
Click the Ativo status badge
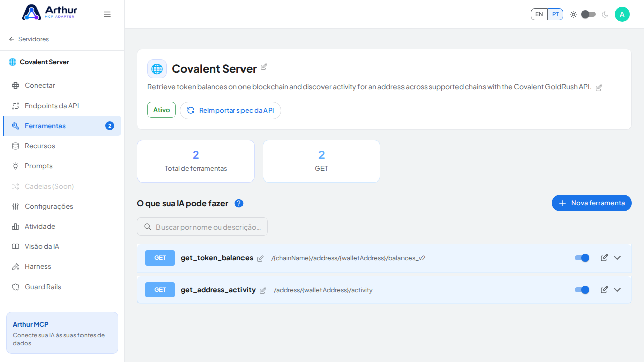point(162,110)
